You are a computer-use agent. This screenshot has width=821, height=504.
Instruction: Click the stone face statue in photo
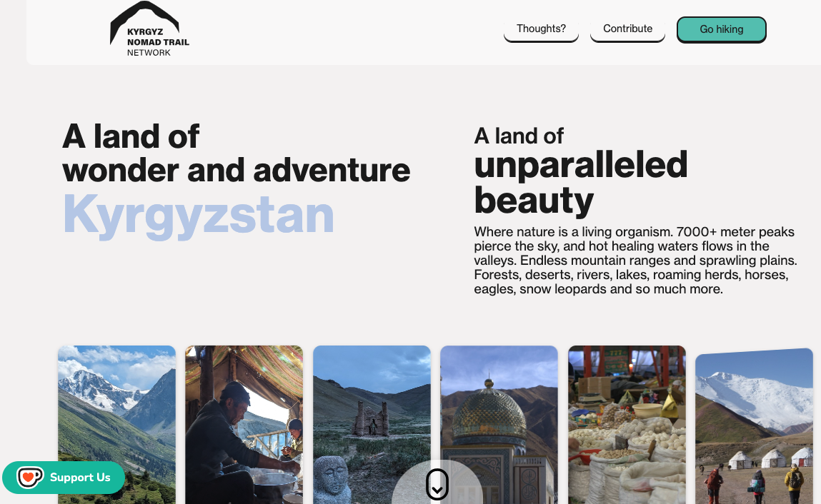[332, 479]
